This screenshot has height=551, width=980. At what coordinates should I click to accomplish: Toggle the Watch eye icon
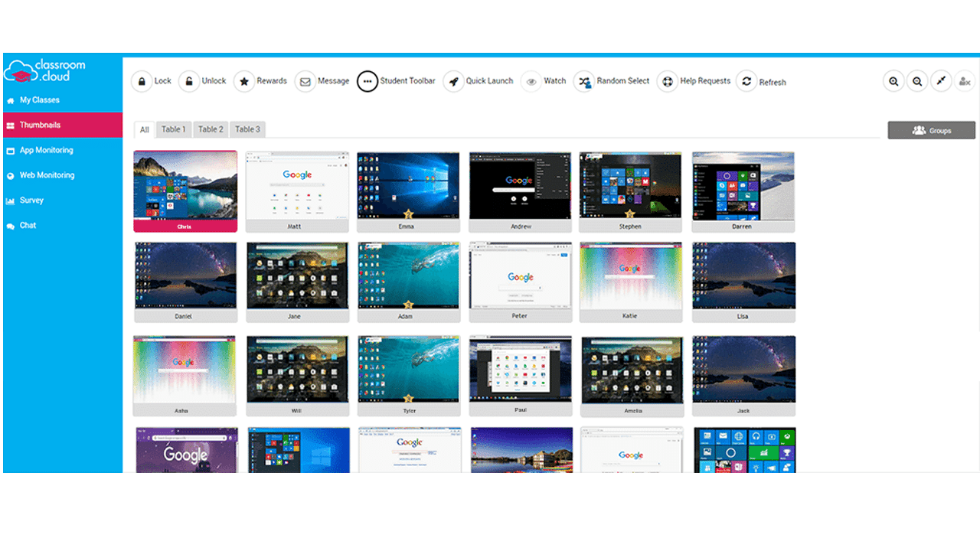coord(531,81)
